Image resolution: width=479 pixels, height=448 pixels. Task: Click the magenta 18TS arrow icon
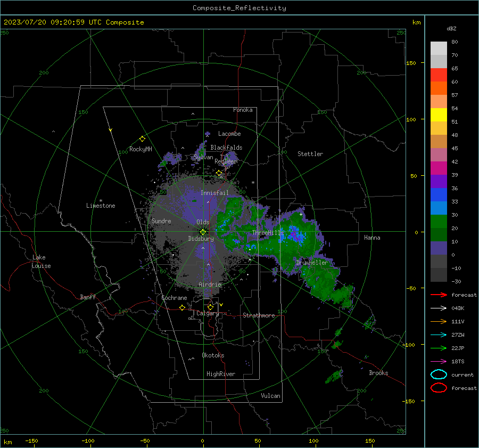439,362
